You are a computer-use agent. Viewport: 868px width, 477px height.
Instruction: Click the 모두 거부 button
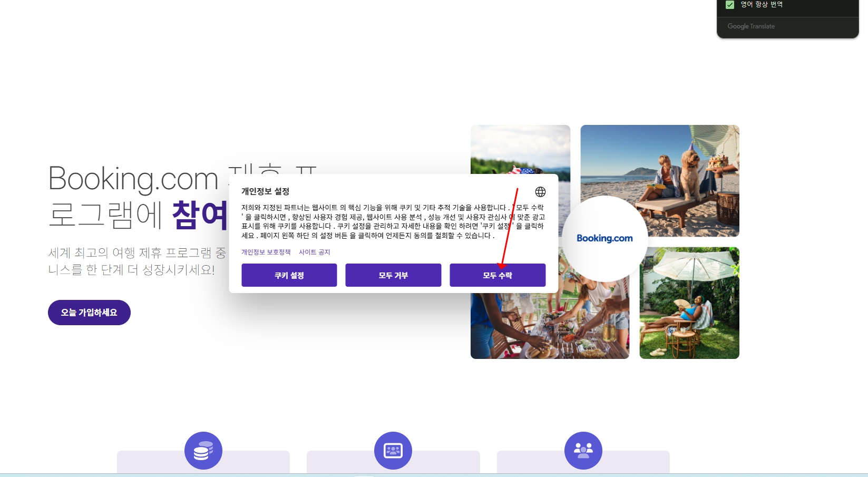coord(393,275)
